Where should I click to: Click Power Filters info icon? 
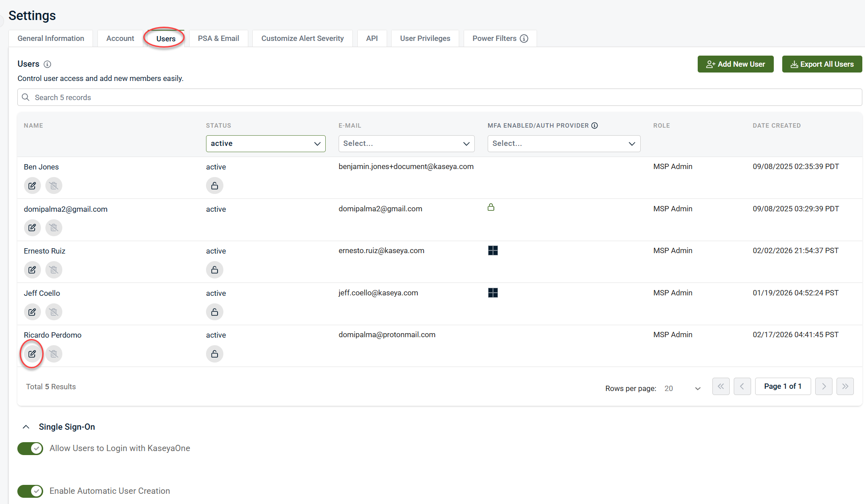pos(524,39)
